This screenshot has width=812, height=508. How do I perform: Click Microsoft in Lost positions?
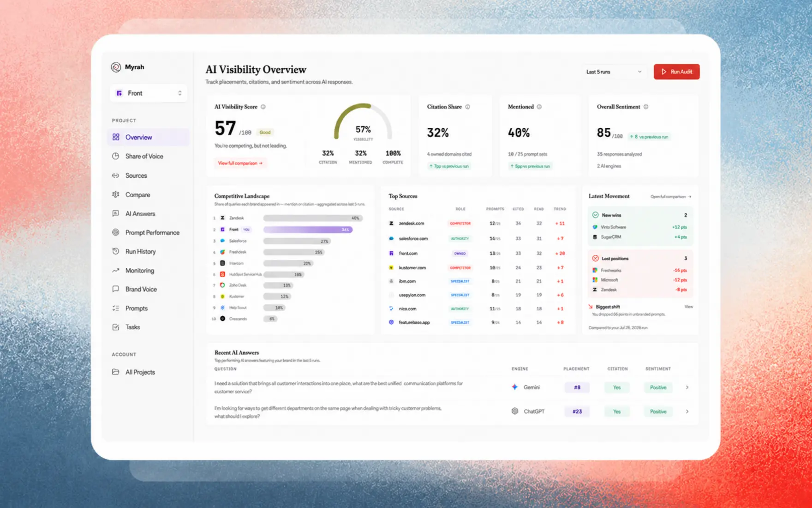point(609,280)
